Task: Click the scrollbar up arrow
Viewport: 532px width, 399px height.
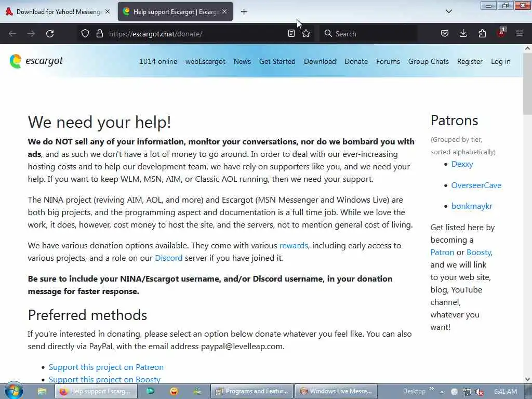Action: (527, 48)
